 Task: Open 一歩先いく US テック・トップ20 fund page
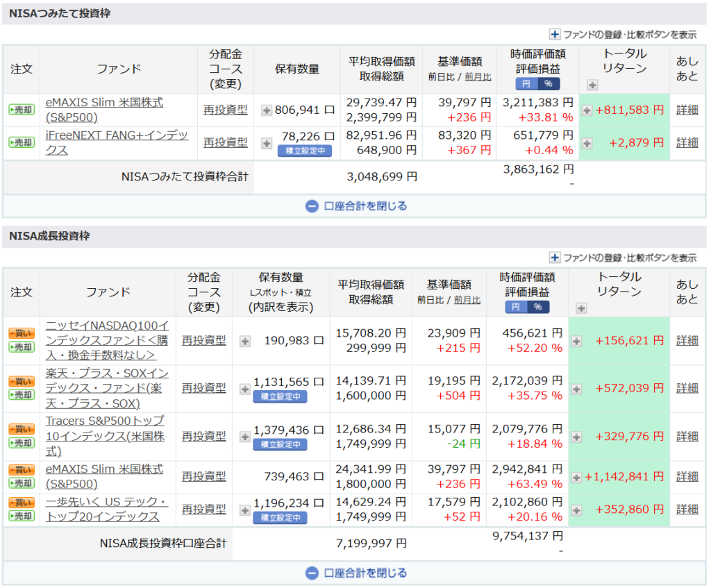click(x=106, y=510)
